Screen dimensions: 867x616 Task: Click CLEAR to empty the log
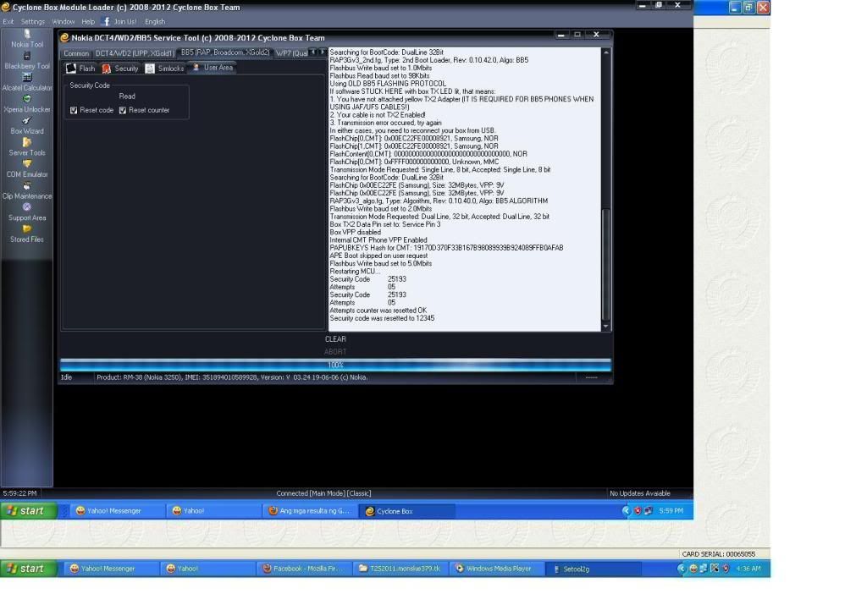335,339
